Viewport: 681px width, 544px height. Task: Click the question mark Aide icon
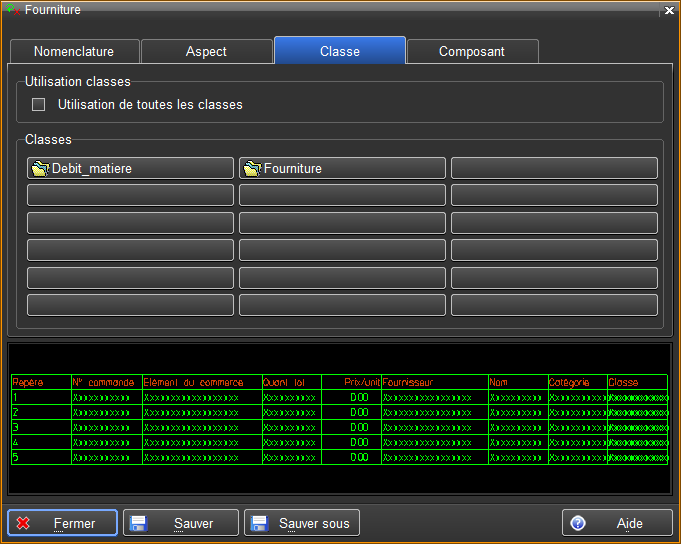578,523
